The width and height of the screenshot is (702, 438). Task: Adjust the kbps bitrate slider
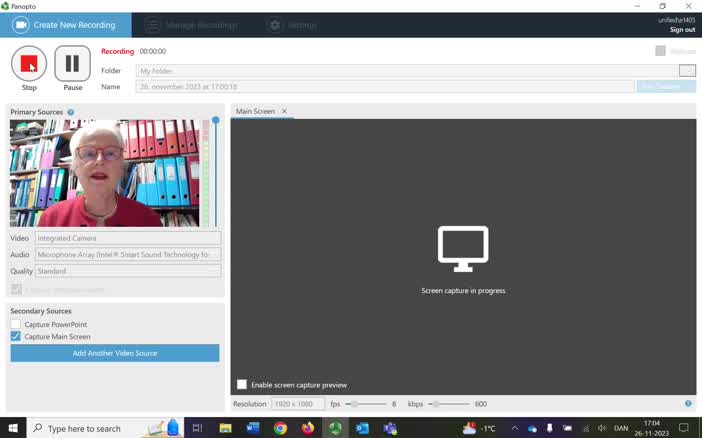pyautogui.click(x=435, y=404)
